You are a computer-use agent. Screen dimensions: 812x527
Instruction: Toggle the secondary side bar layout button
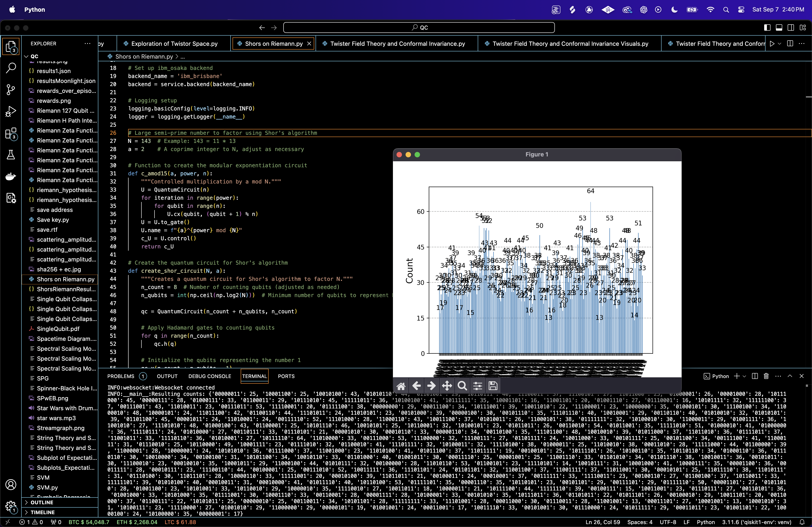(791, 27)
